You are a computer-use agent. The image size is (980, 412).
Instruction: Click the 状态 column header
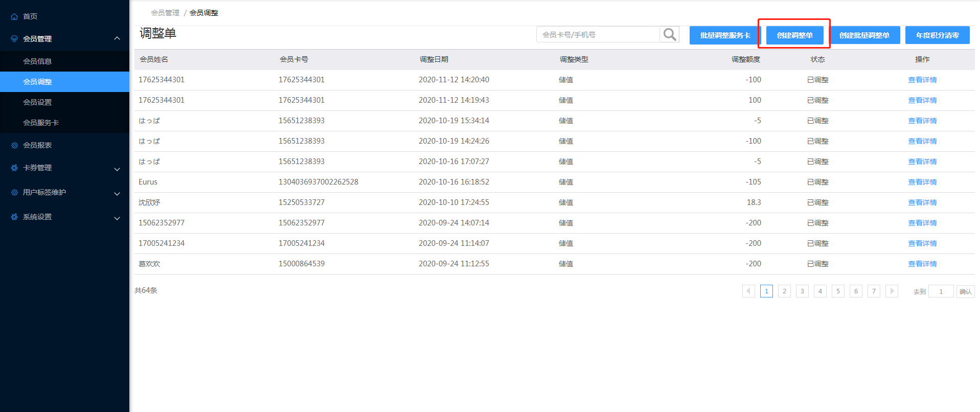click(818, 59)
